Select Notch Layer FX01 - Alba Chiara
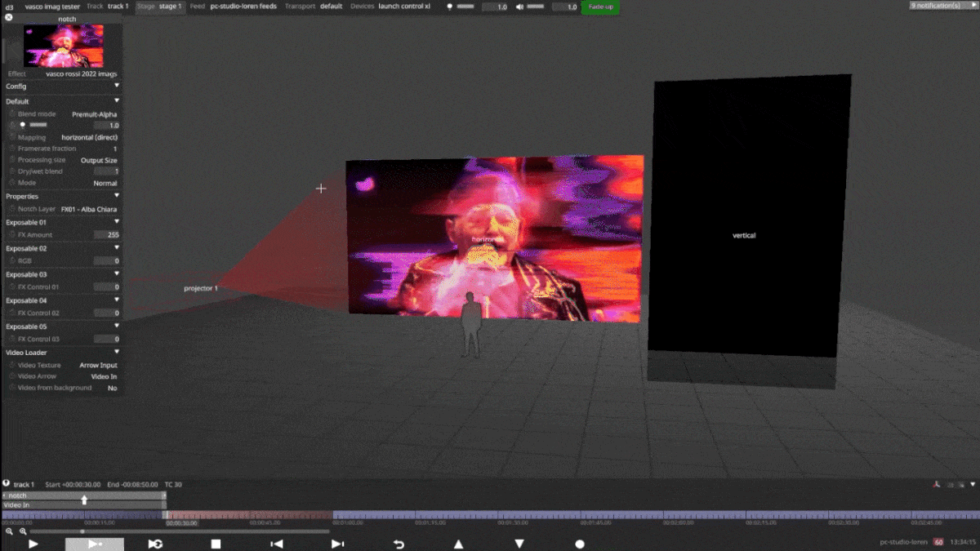 (x=88, y=209)
